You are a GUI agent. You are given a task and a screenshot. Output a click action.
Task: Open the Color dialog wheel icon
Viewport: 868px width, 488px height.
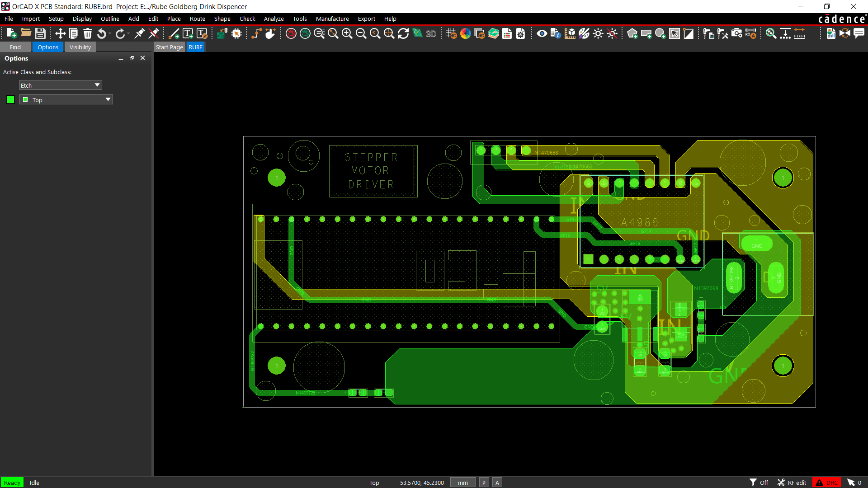[x=466, y=33]
